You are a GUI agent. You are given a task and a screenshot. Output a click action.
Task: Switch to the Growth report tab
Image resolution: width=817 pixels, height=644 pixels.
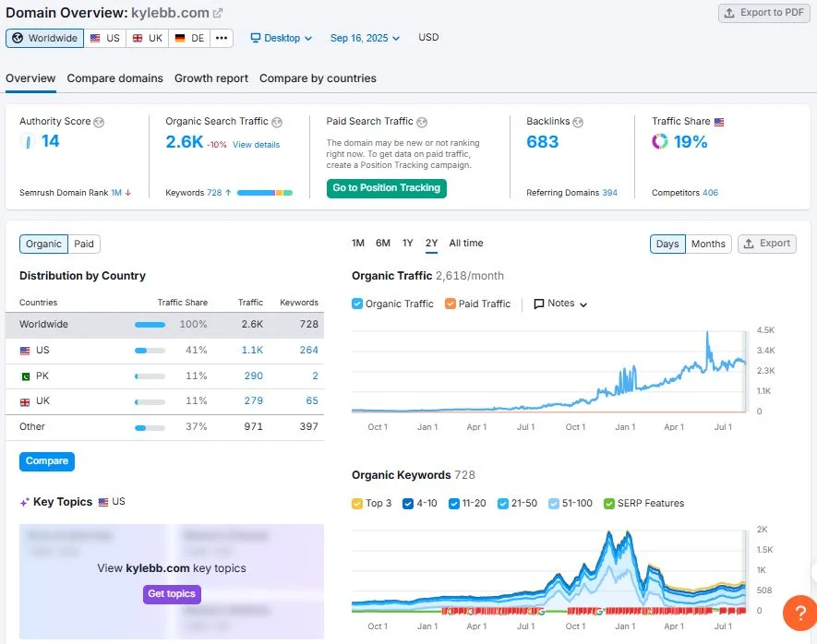point(210,78)
